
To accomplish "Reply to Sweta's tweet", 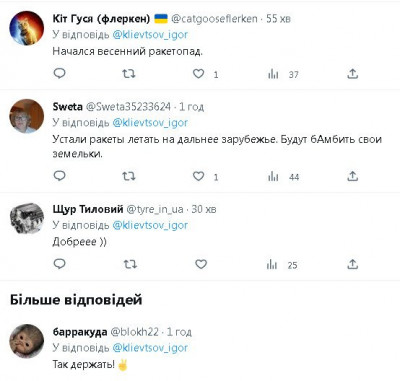I will coord(60,176).
